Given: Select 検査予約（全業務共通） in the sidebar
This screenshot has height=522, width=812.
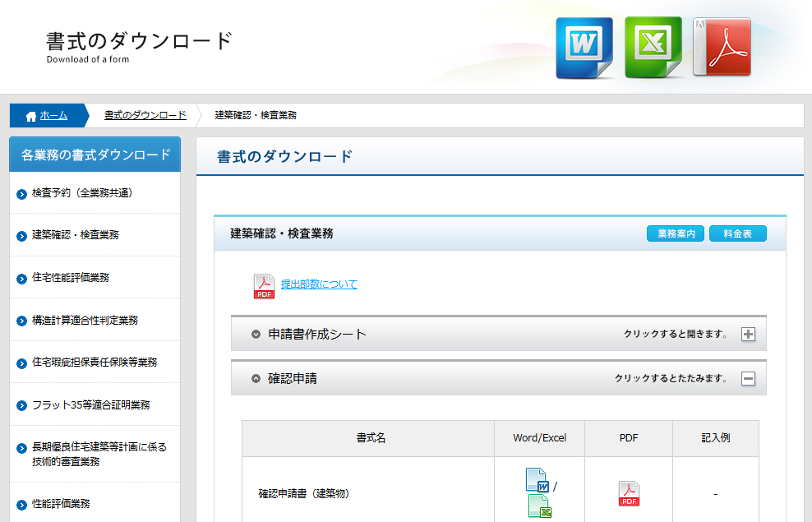Looking at the screenshot, I should tap(82, 193).
